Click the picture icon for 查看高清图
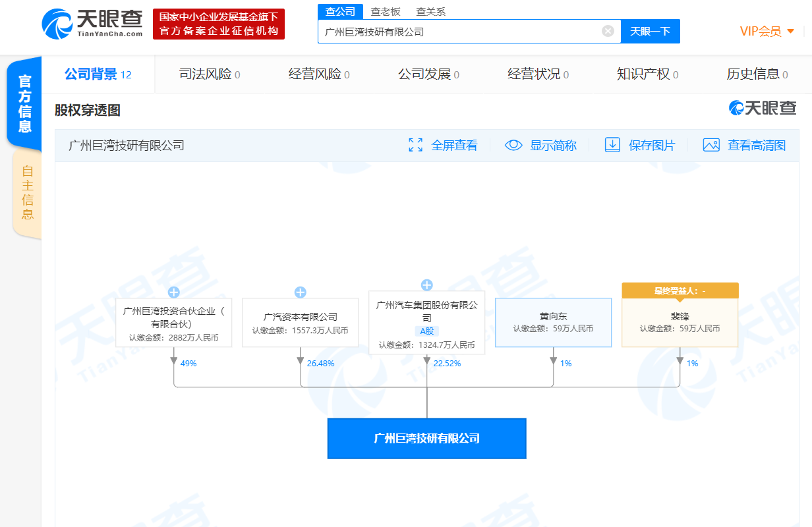This screenshot has height=527, width=812. [711, 146]
